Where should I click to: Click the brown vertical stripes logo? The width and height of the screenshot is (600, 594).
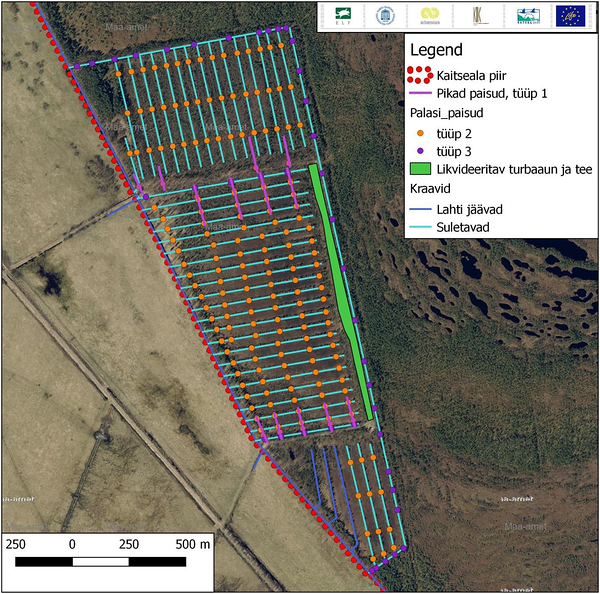[477, 16]
